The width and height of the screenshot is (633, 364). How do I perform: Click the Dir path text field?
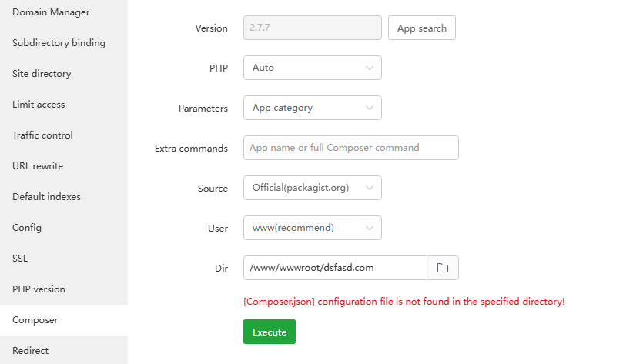click(335, 268)
